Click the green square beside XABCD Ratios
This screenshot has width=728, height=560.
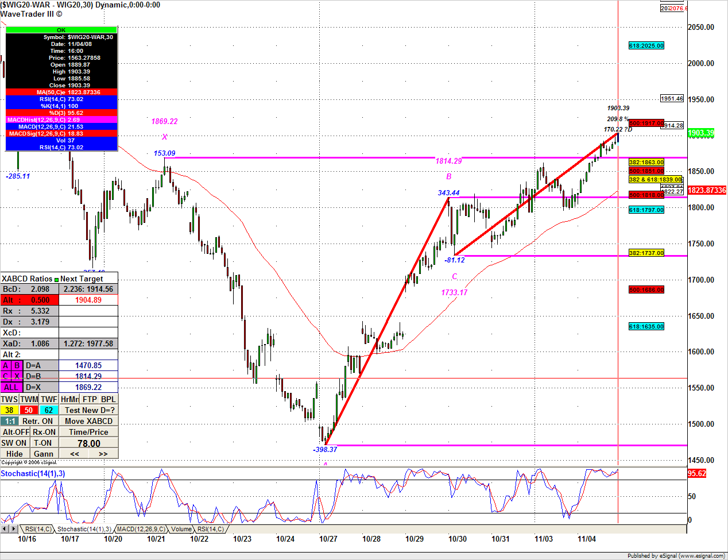click(x=56, y=280)
